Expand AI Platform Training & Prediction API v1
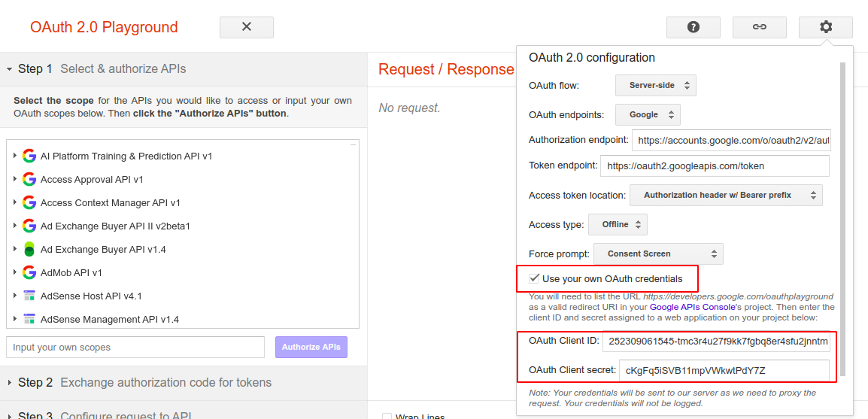 click(15, 156)
